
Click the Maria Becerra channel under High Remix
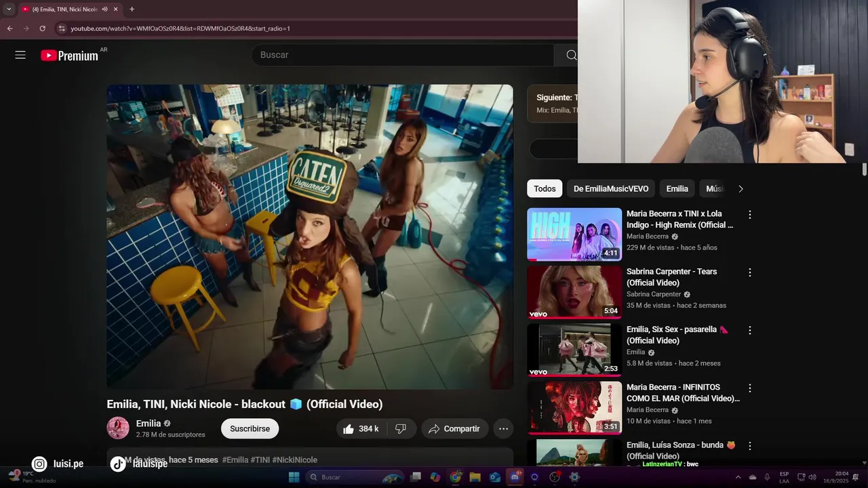point(648,237)
